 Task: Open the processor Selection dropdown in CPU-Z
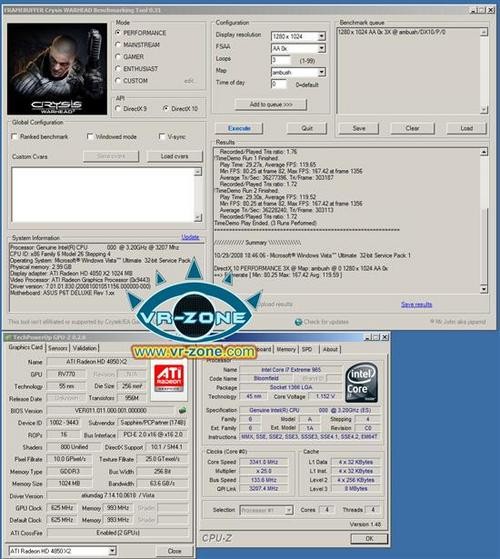tap(289, 511)
